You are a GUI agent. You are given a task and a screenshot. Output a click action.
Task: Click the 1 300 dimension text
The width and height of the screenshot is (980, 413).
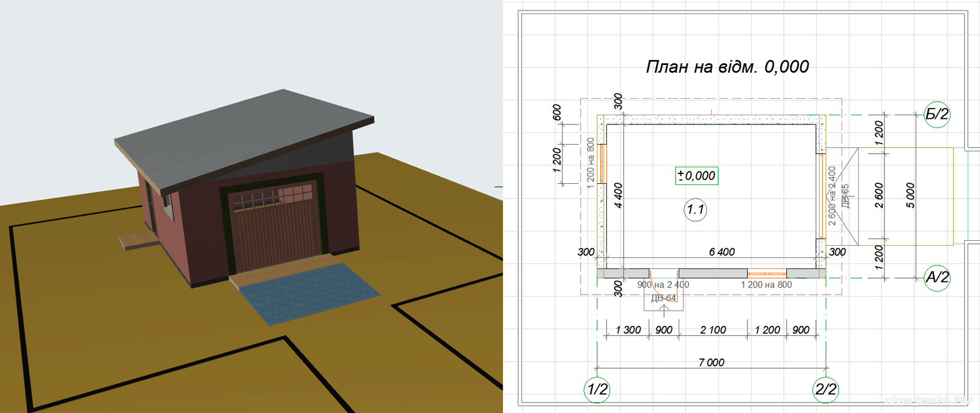click(628, 330)
